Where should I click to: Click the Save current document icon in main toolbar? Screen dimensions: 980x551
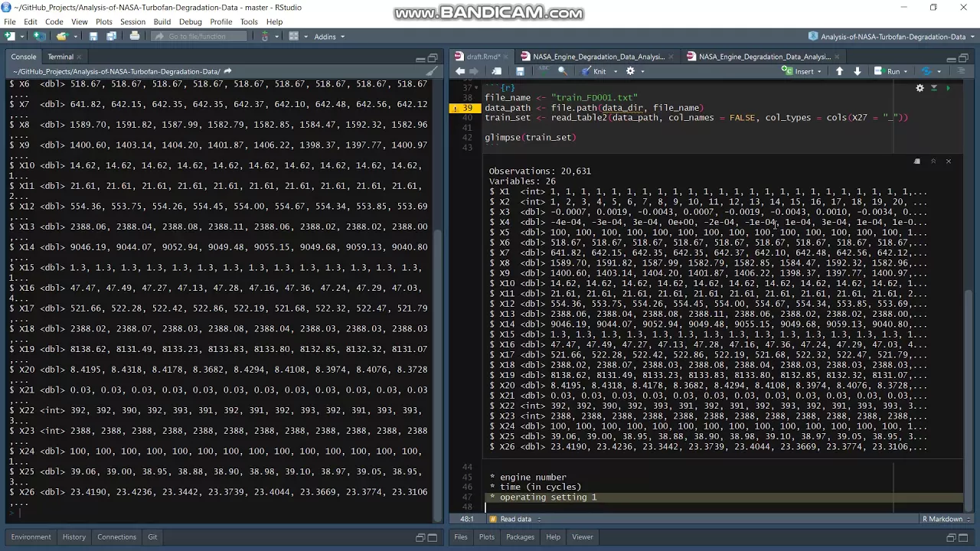pyautogui.click(x=93, y=36)
